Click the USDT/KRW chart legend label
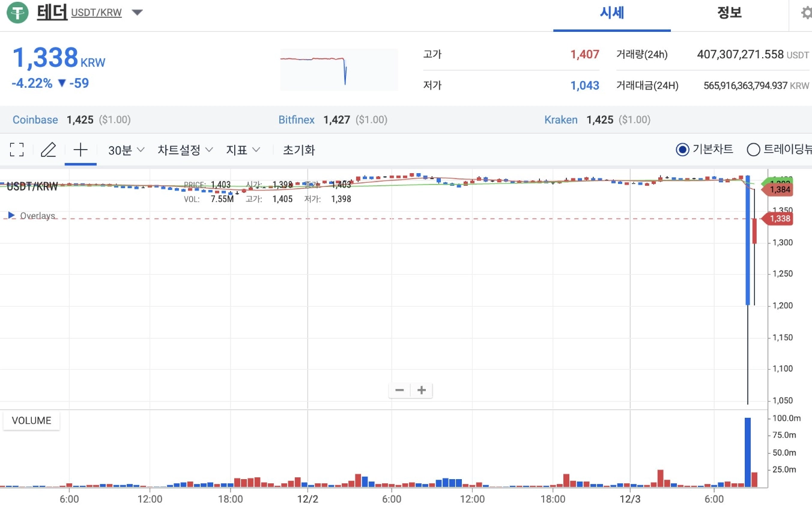 [32, 186]
